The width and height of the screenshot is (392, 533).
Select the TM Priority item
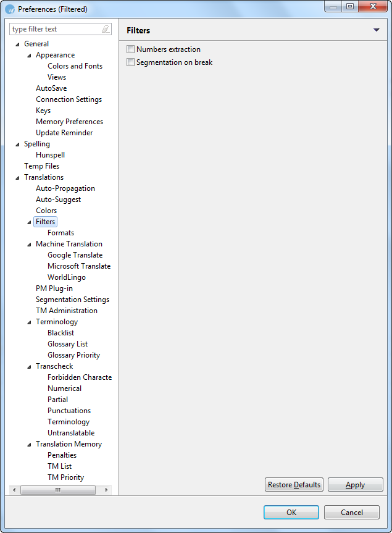click(x=65, y=477)
